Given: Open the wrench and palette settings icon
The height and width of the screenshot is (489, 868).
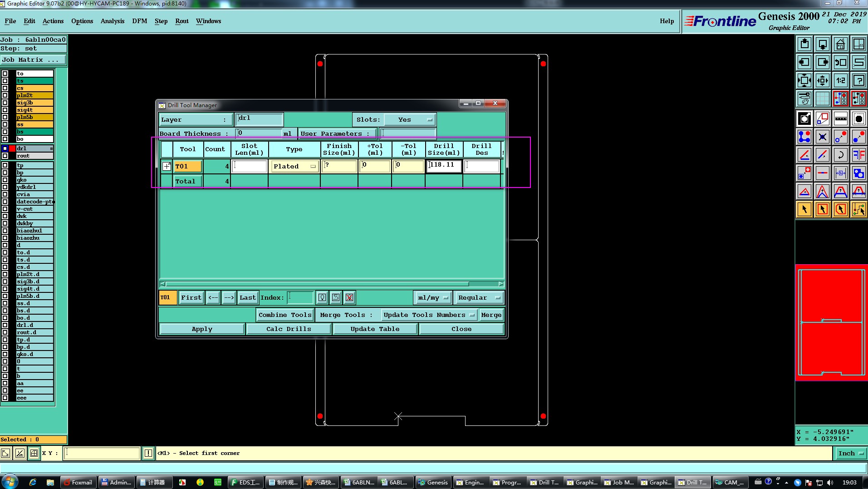Looking at the screenshot, I should click(804, 98).
